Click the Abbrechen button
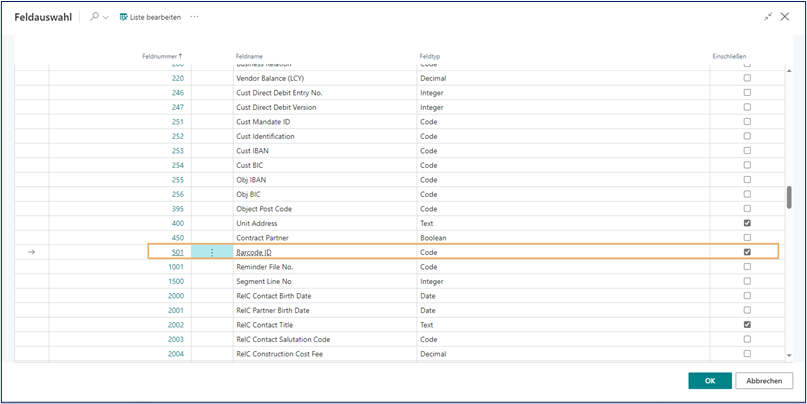This screenshot has height=404, width=807. 764,381
